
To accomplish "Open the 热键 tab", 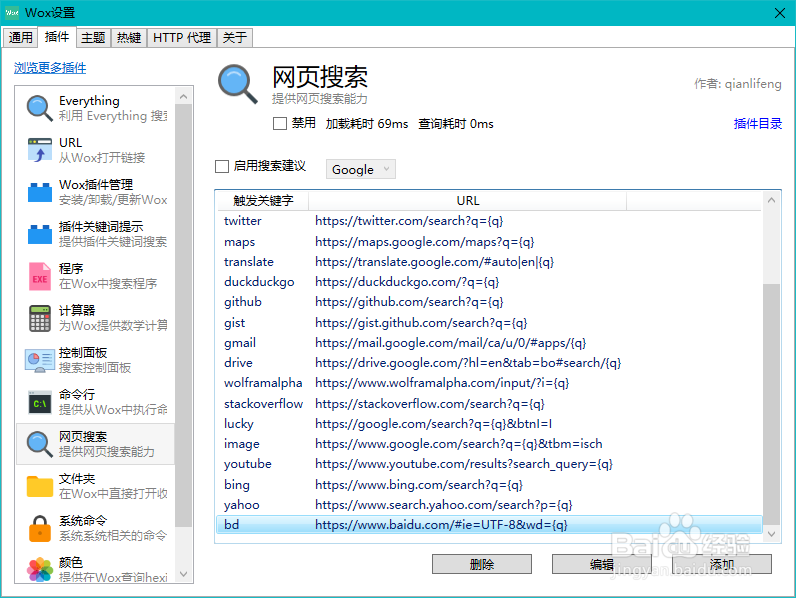I will pos(129,38).
